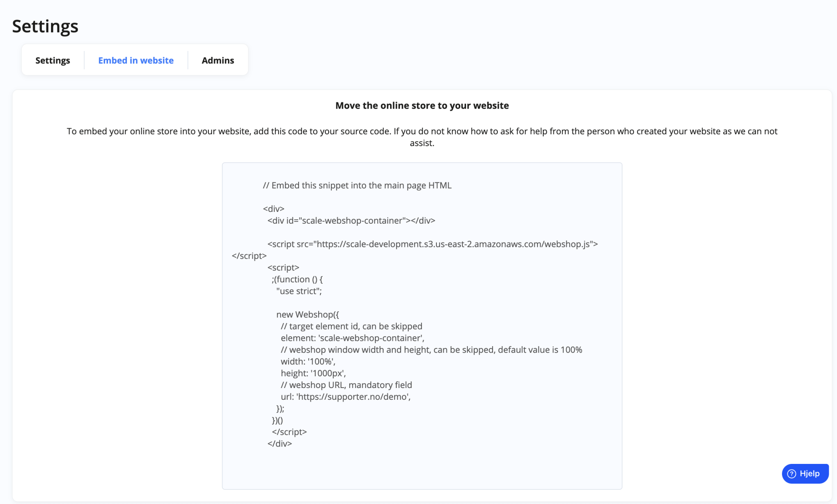This screenshot has height=504, width=837.
Task: Click the 'new Webshop({' line
Action: point(308,315)
